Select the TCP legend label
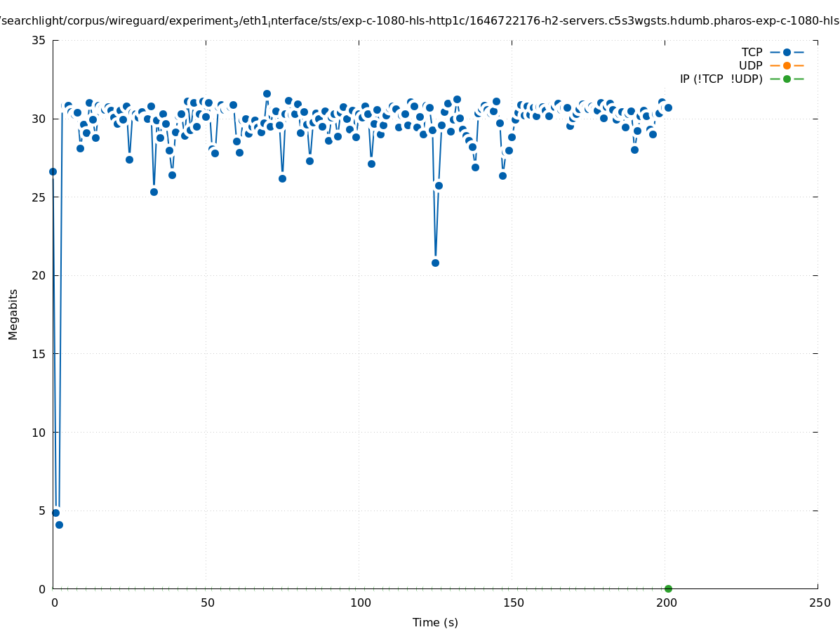Viewport: 840px width, 632px height. [752, 52]
